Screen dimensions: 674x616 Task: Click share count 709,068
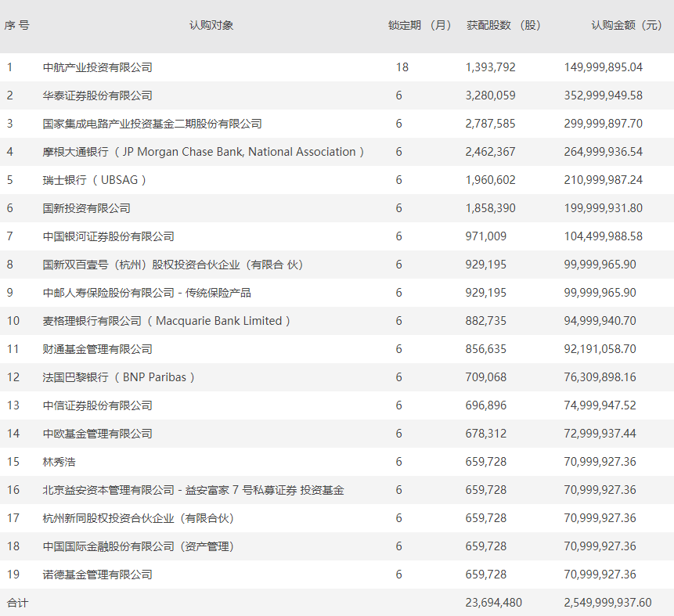point(485,377)
